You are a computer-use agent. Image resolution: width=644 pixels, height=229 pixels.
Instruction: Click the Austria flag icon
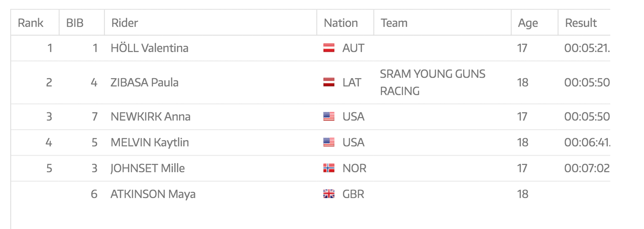click(x=329, y=48)
